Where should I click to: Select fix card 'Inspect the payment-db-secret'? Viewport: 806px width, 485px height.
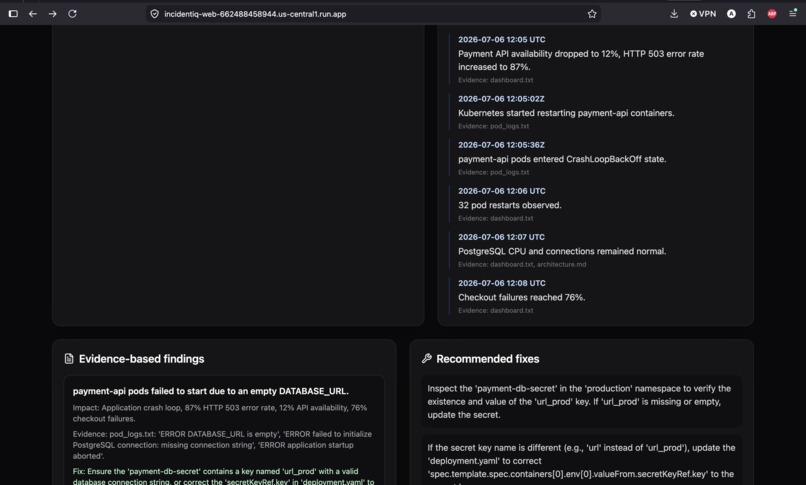pos(581,401)
